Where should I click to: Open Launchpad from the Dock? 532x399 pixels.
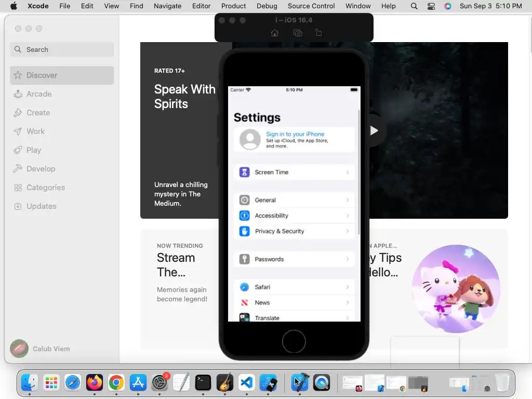[51, 383]
